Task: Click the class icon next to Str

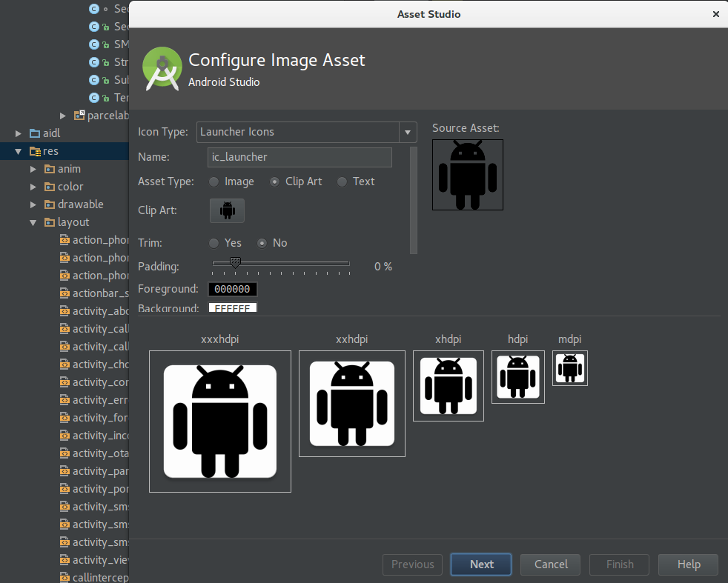Action: click(x=94, y=62)
